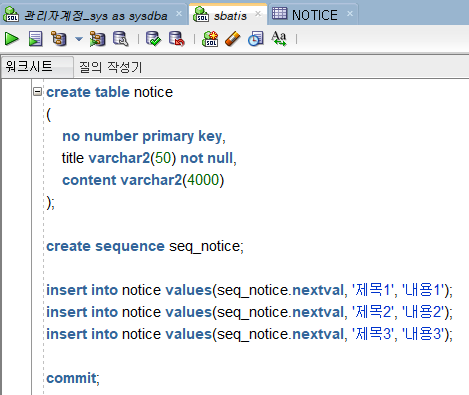
Task: Close the 관리자계정_sys as sysdba tab
Action: coord(179,14)
